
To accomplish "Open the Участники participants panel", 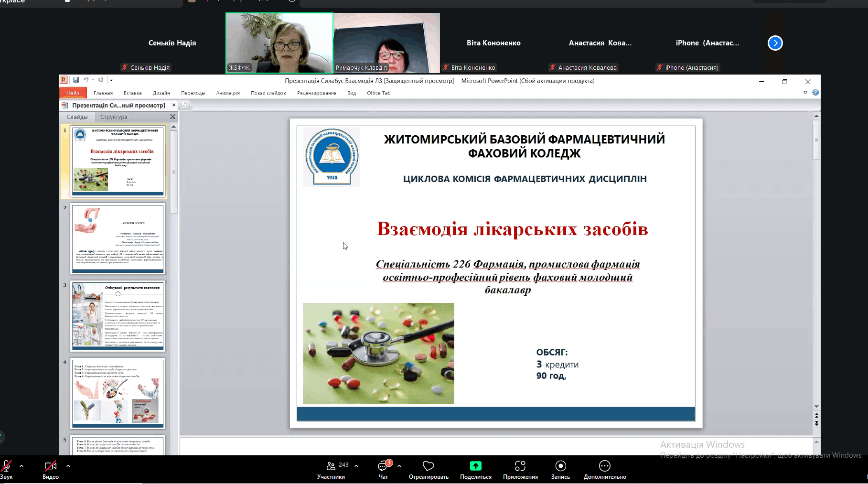I will point(331,470).
